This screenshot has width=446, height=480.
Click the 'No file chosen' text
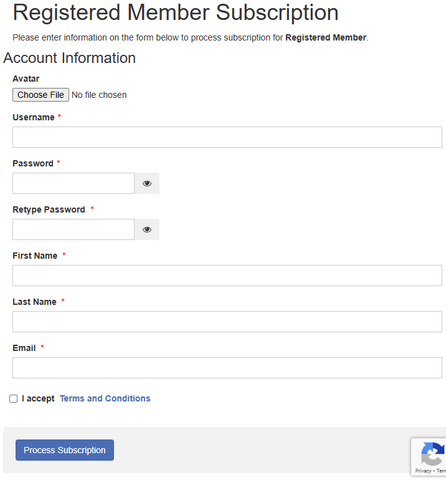click(99, 95)
